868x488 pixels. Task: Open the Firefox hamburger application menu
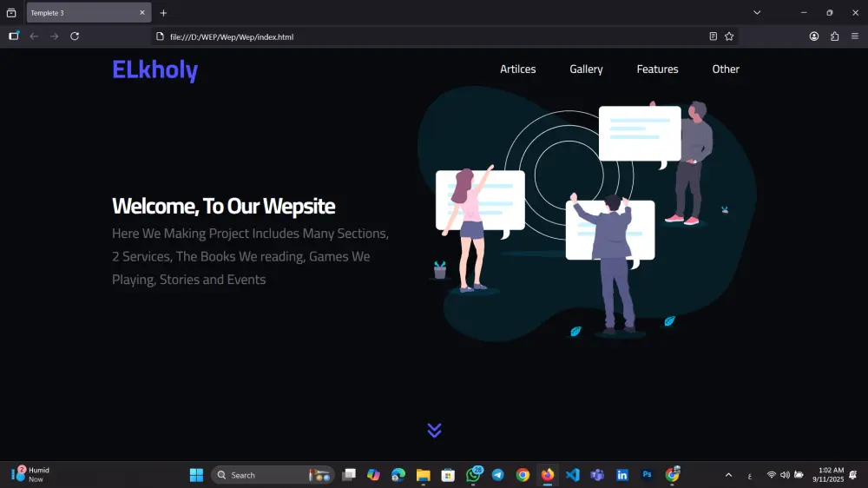click(x=855, y=36)
